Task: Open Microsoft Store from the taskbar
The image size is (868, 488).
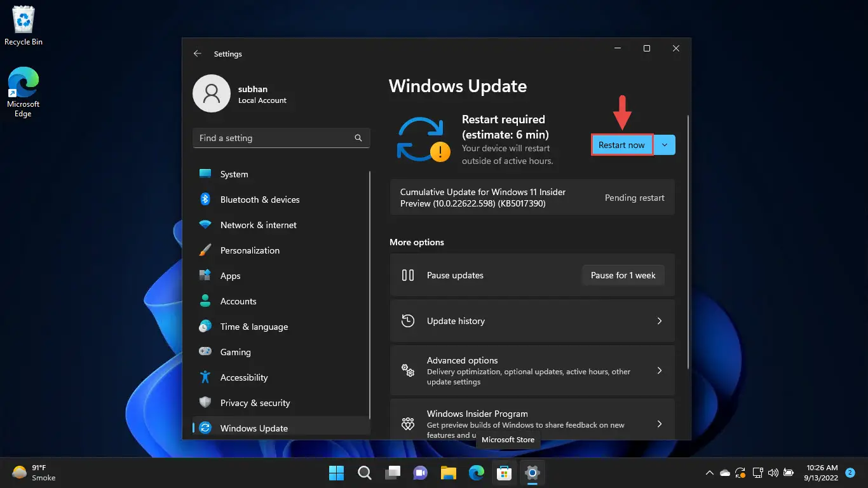Action: tap(505, 473)
